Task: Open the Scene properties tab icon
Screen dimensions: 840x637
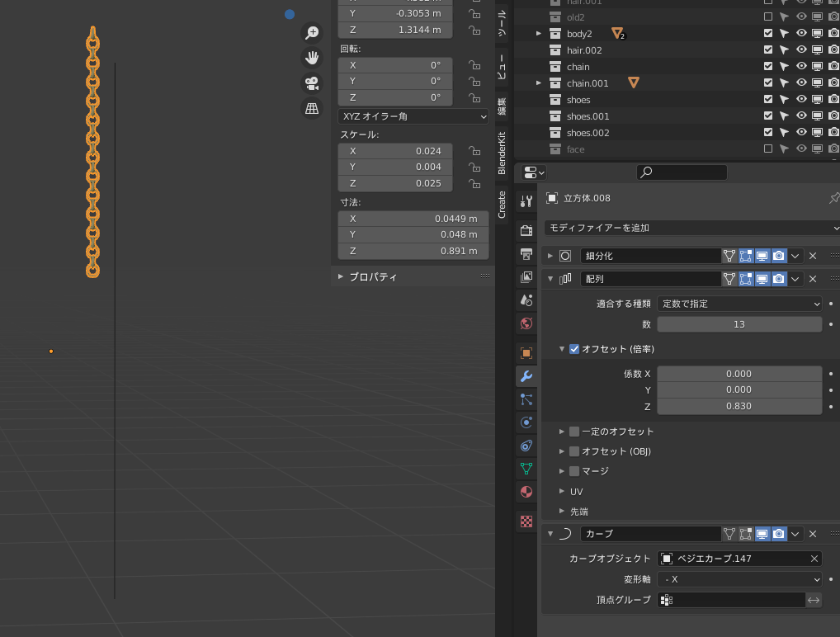Action: tap(526, 300)
